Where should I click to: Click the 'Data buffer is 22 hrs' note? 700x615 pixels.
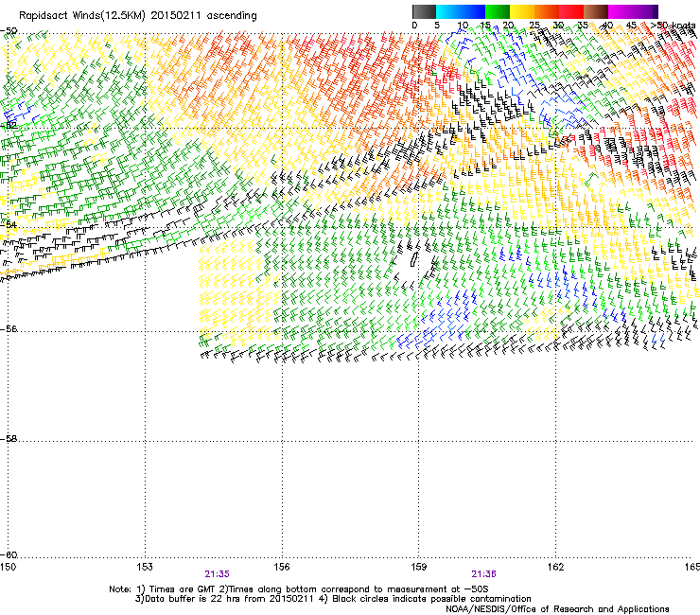[224, 599]
